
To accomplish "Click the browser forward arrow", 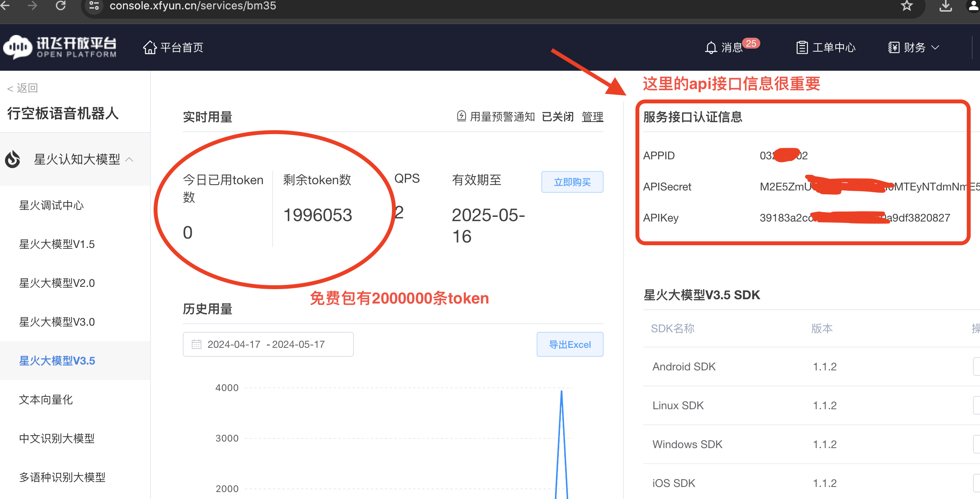I will [33, 5].
